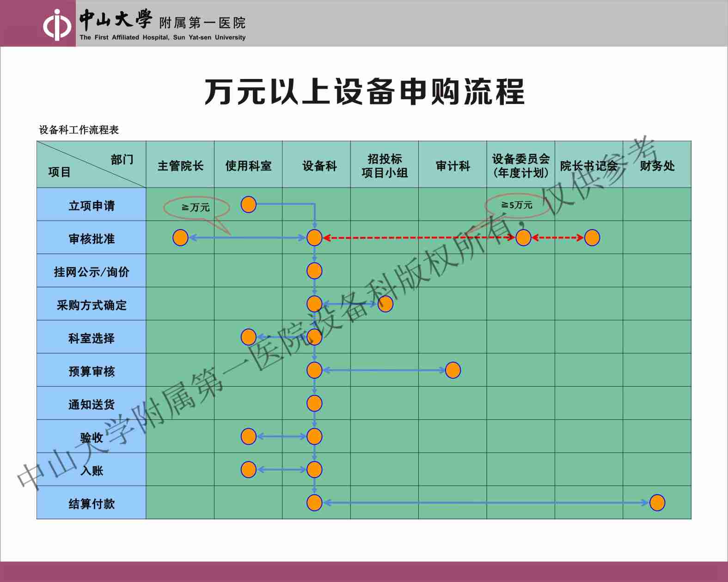
Task: Click the 设备科 node in 科室选择 row
Action: [314, 337]
